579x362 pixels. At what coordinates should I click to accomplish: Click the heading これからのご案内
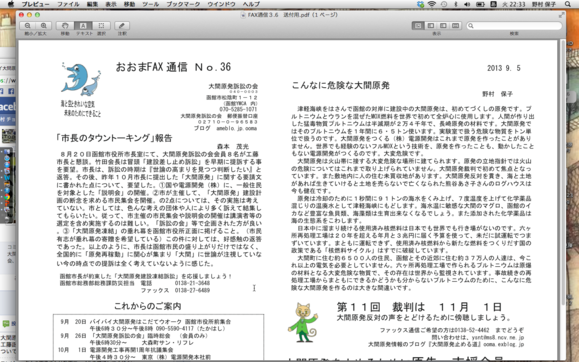(147, 306)
